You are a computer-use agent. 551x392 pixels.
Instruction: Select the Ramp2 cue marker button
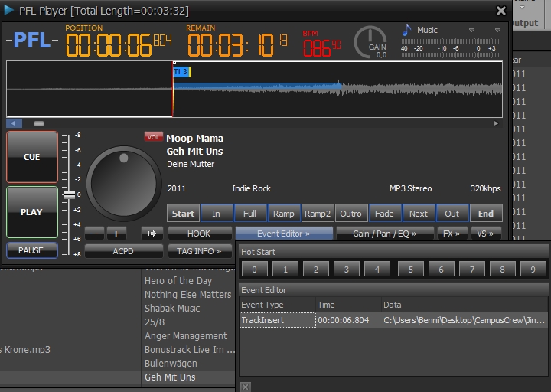click(x=318, y=214)
